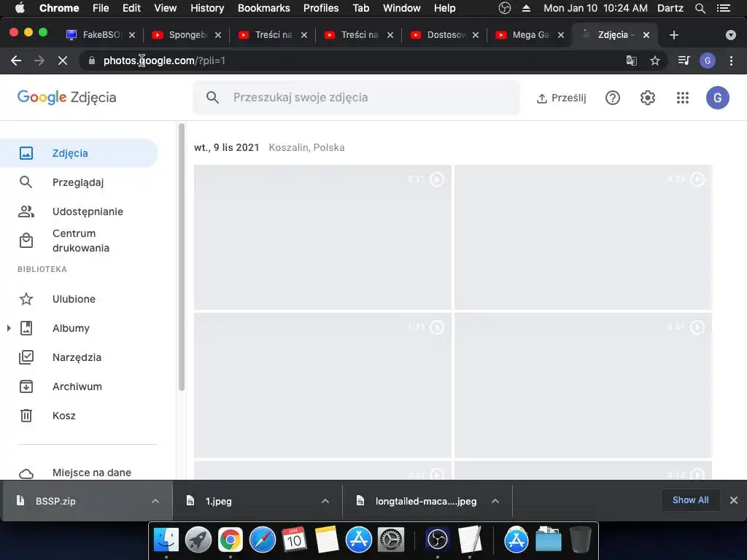The height and width of the screenshot is (560, 747).
Task: Open the help question mark icon
Action: click(613, 98)
